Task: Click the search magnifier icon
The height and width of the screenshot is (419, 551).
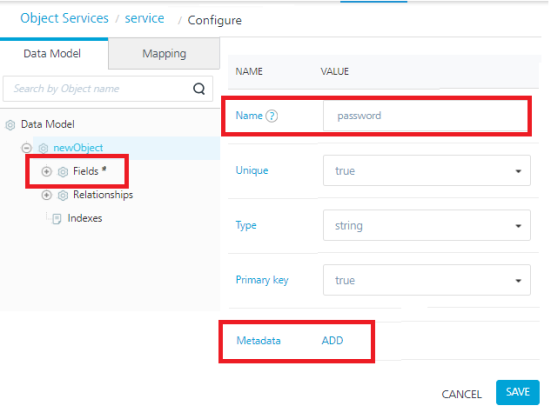Action: [x=199, y=89]
